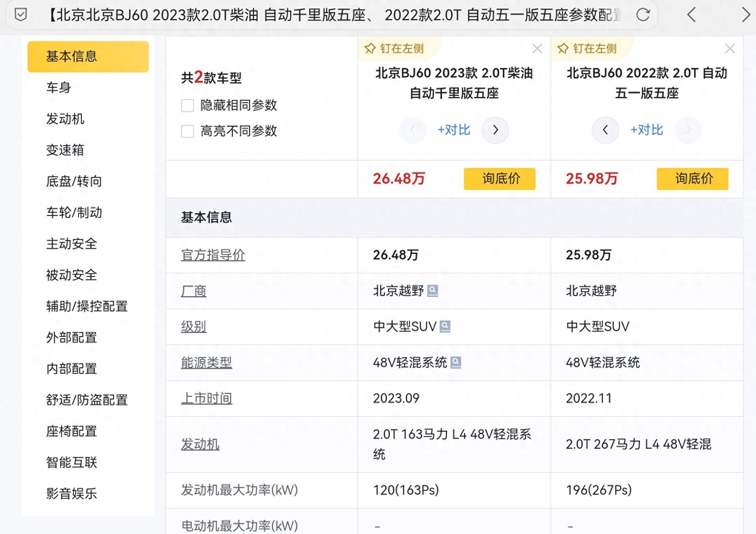Pin the 2022款 model to left

[x=587, y=49]
